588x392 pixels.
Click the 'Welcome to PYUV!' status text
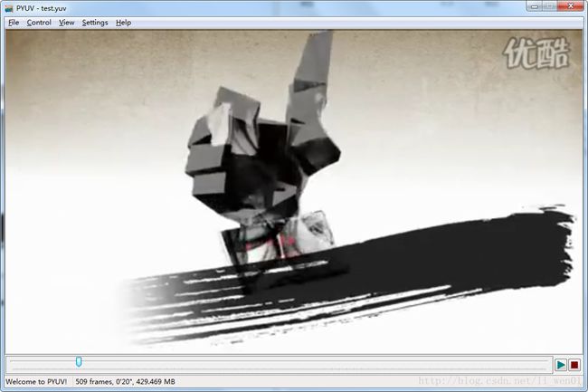[36, 381]
